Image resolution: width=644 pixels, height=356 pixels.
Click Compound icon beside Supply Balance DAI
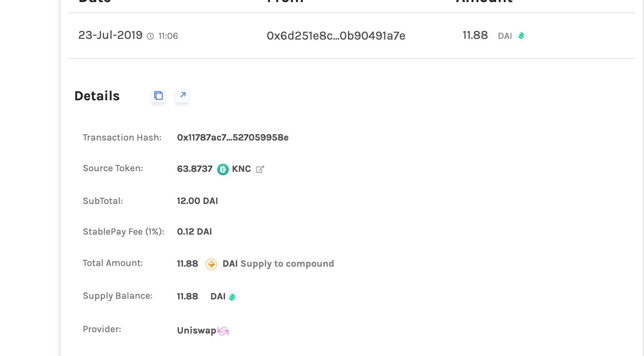click(232, 297)
